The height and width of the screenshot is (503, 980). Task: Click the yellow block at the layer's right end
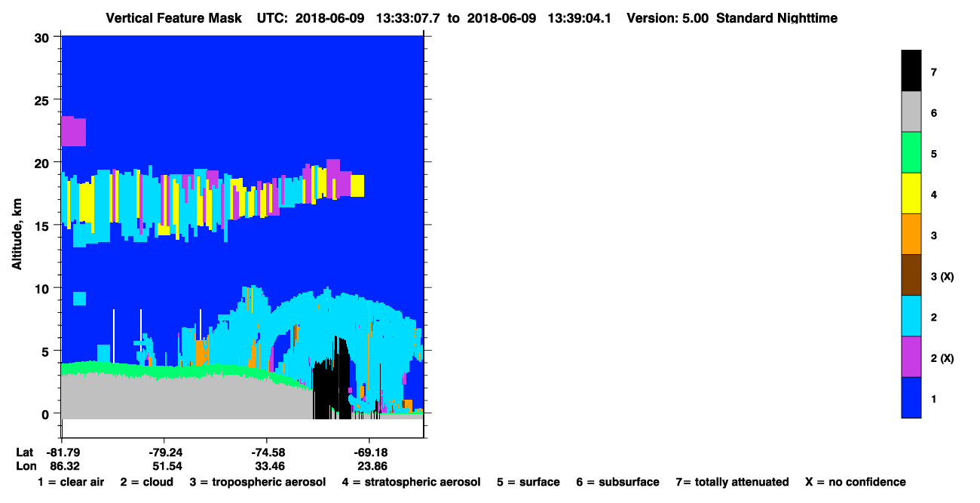point(357,186)
